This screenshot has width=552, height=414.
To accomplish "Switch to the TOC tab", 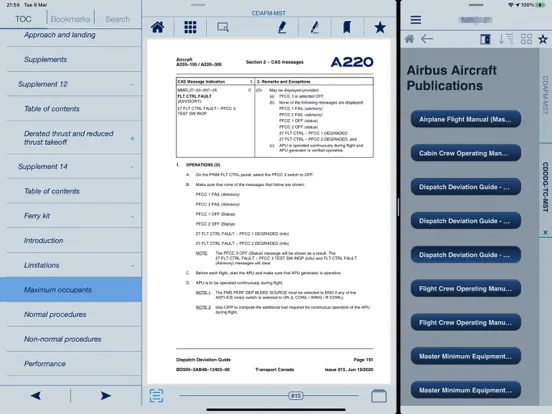I will (x=23, y=19).
